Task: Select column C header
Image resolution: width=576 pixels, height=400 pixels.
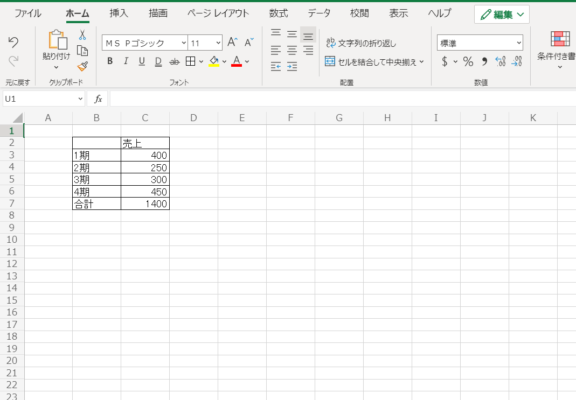Action: pyautogui.click(x=145, y=118)
